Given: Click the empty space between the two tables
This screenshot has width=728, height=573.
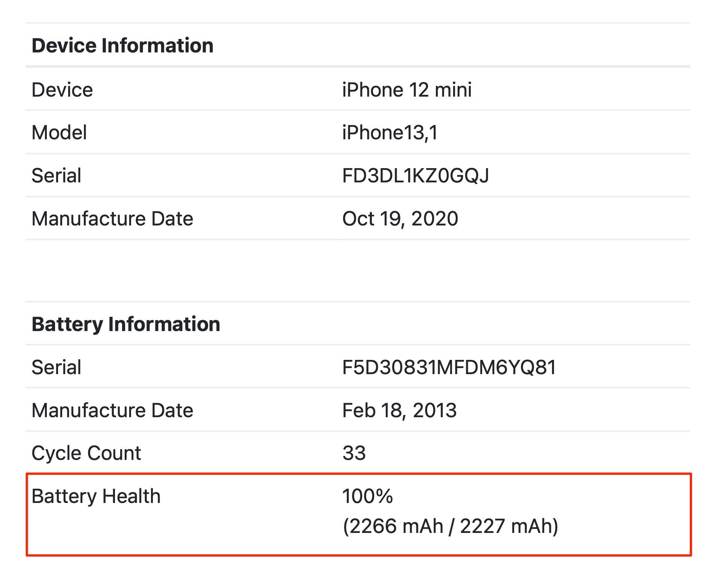Looking at the screenshot, I should pos(358,270).
